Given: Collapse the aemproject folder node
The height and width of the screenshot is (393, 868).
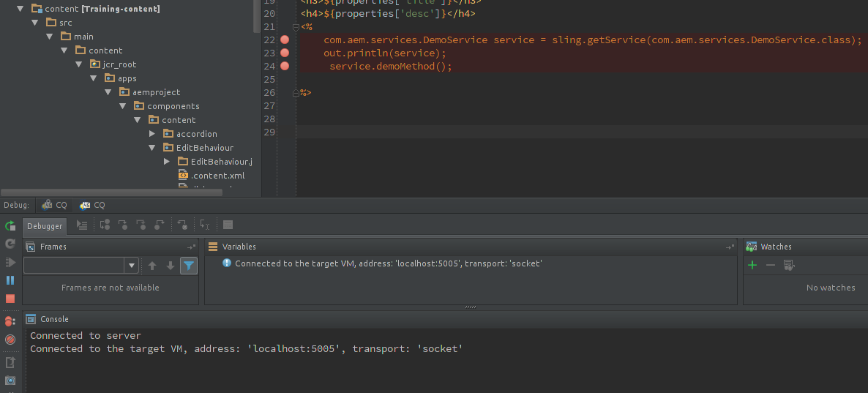Looking at the screenshot, I should (x=108, y=92).
